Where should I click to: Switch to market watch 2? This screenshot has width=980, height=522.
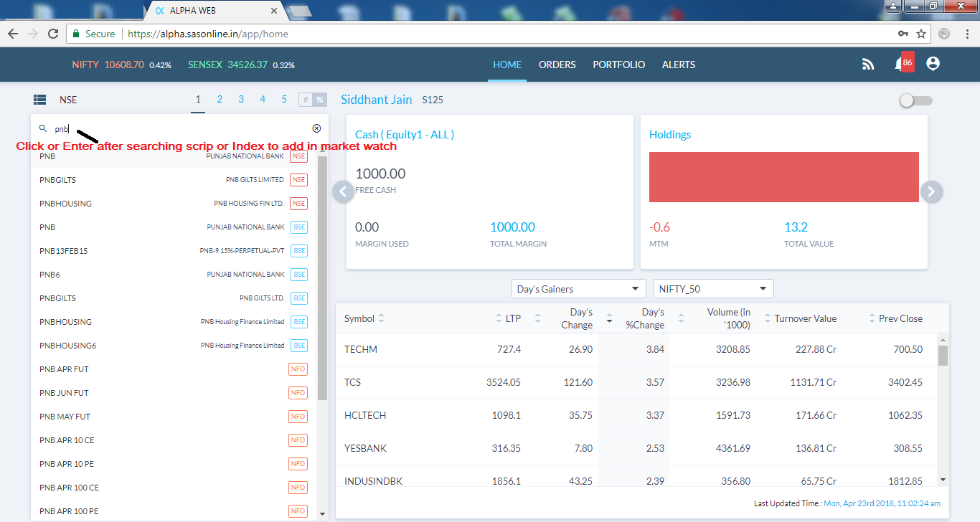[x=220, y=100]
